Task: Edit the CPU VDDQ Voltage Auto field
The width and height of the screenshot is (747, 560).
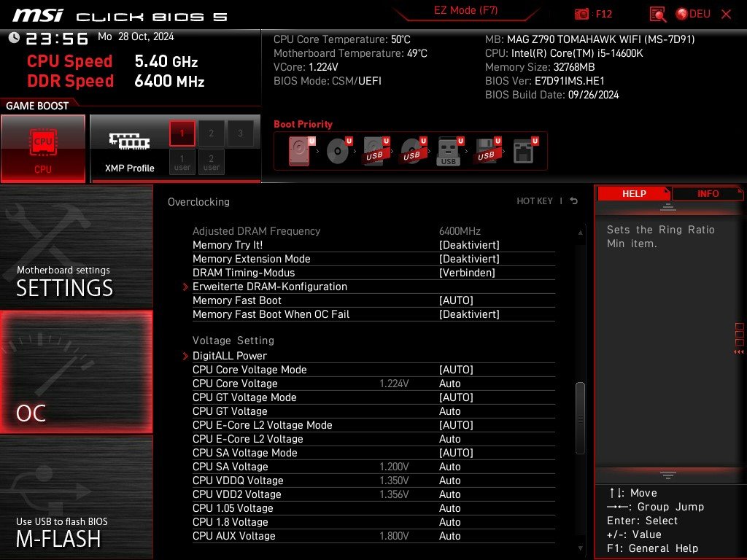Action: point(449,481)
